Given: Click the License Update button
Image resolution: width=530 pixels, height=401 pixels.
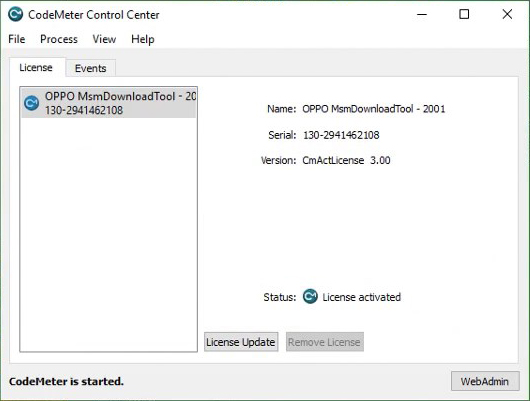Looking at the screenshot, I should click(x=241, y=342).
